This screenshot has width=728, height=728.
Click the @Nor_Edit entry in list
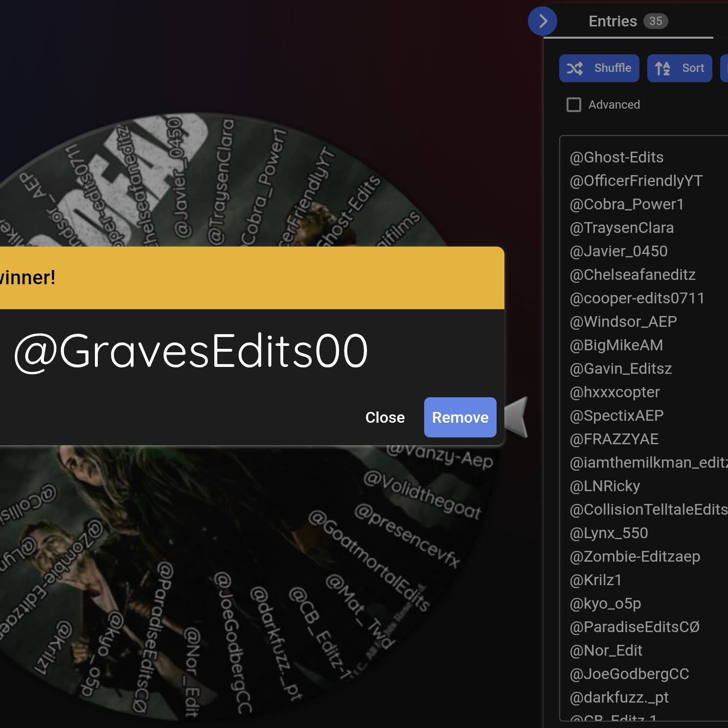click(x=606, y=650)
